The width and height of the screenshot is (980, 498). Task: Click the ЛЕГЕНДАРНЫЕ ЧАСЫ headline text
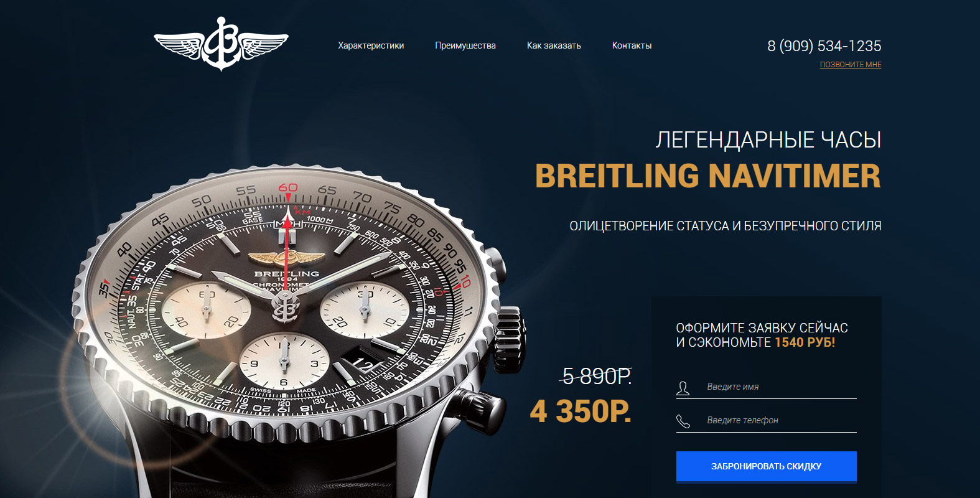tap(768, 140)
